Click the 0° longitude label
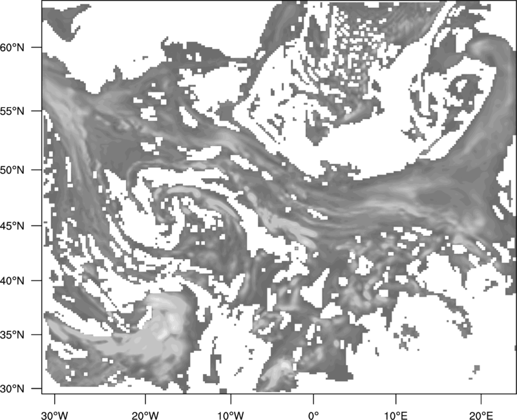Viewport: 517px width, 420px height. (x=313, y=415)
